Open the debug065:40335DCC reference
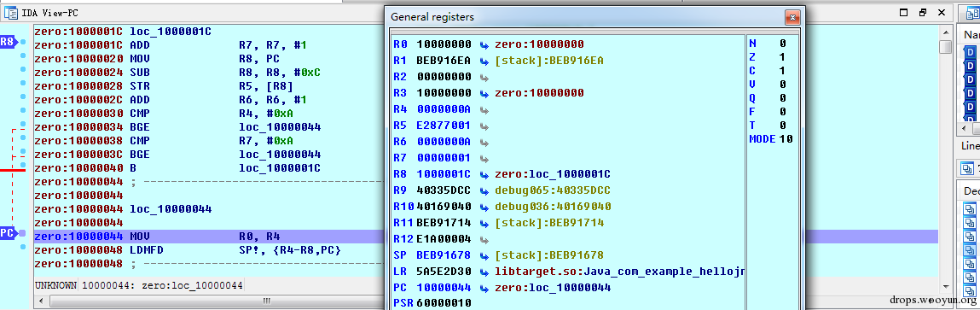Viewport: 980px width, 310px height. point(552,190)
